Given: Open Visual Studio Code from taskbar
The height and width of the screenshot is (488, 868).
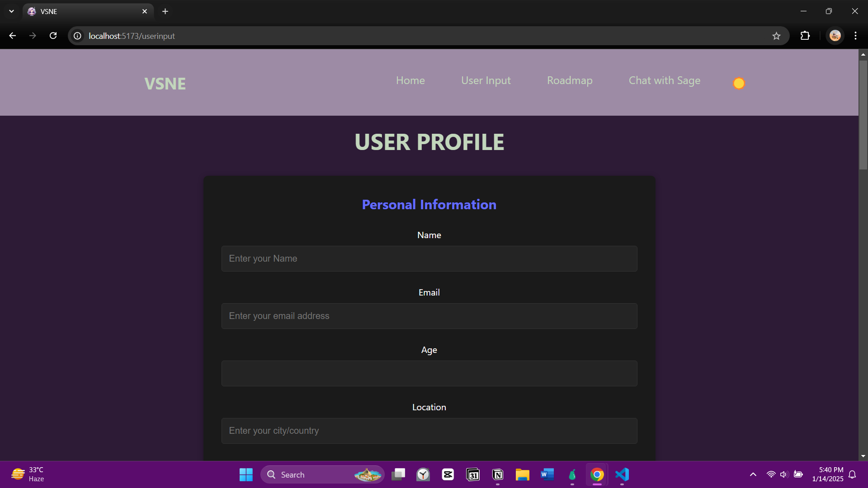Looking at the screenshot, I should pyautogui.click(x=622, y=474).
